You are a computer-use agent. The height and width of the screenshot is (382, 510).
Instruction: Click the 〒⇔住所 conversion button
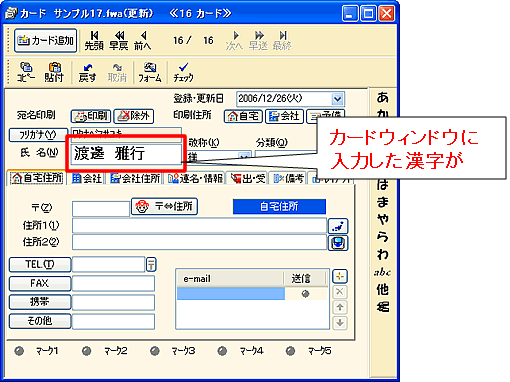[x=164, y=207]
